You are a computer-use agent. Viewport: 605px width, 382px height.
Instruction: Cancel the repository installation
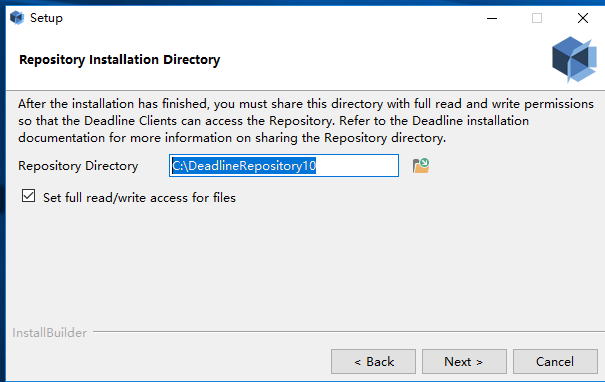pyautogui.click(x=555, y=362)
